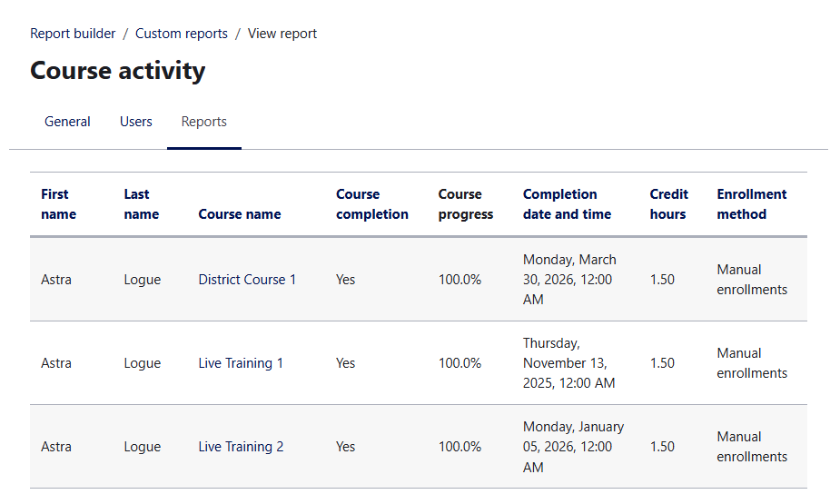Select the Reports tab
The image size is (840, 504).
[x=204, y=122]
